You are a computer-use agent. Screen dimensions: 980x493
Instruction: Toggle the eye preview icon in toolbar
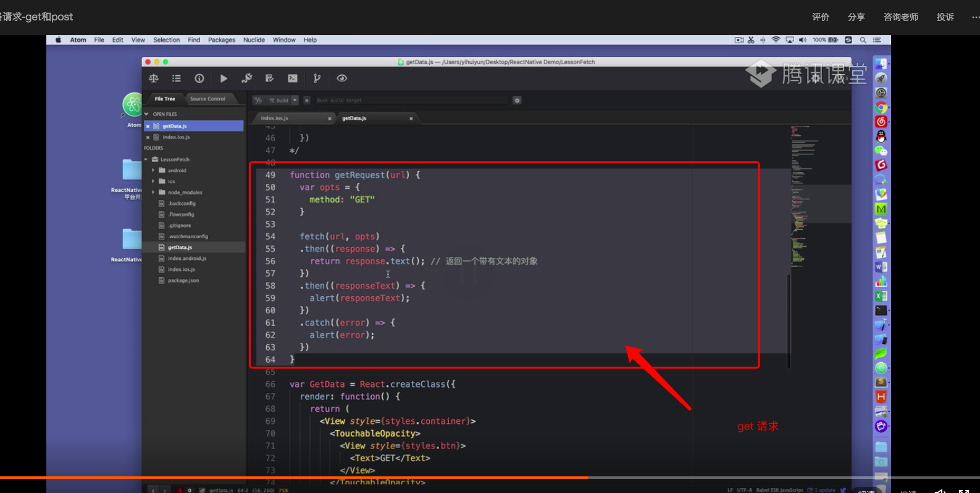coord(341,78)
